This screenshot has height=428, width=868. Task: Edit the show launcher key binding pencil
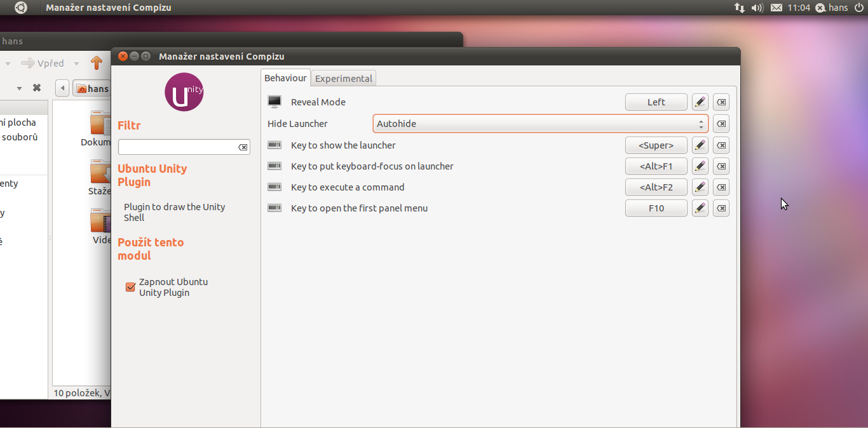tap(700, 145)
